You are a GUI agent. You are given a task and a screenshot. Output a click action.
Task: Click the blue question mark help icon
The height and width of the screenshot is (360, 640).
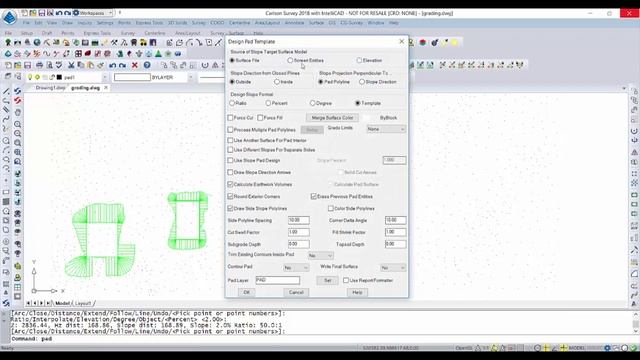click(x=147, y=65)
